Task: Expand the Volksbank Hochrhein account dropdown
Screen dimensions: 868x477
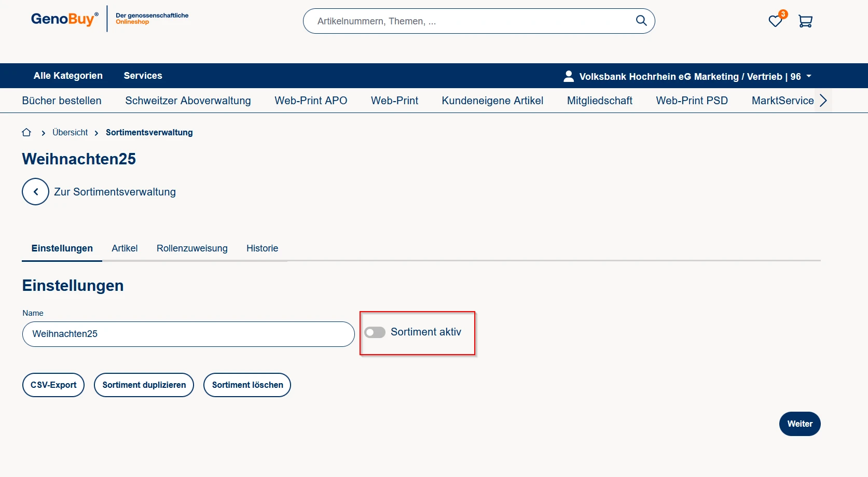Action: coord(809,76)
